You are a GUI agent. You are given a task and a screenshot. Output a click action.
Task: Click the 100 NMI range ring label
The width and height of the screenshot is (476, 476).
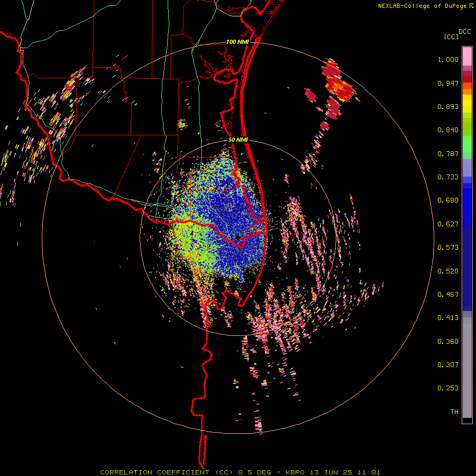237,42
